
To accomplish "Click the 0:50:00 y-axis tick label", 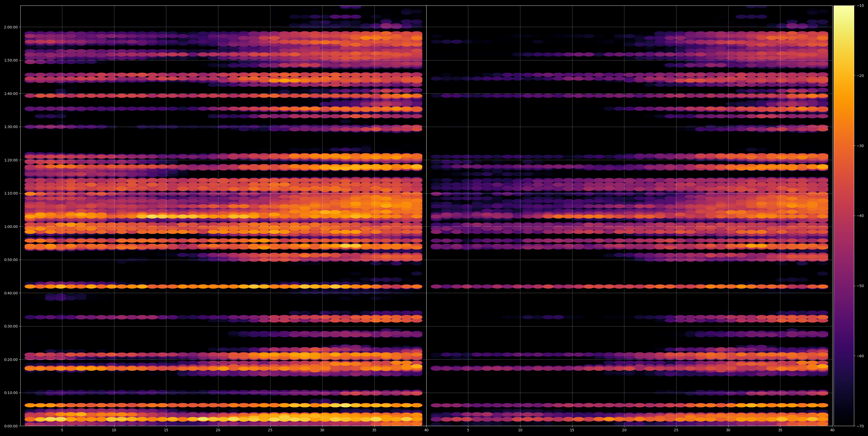I will coord(11,260).
